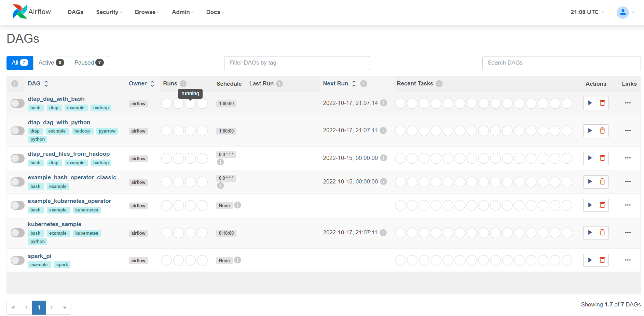Viewport: 644px width, 316px height.
Task: Delete the dtap_read_files_from_hadoop DAG
Action: tap(602, 158)
